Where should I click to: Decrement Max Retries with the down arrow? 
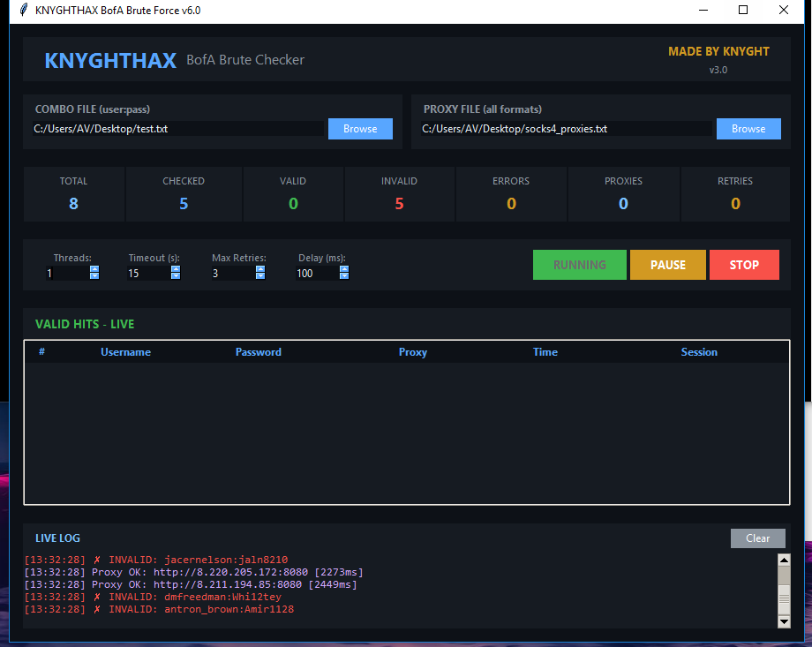(260, 276)
